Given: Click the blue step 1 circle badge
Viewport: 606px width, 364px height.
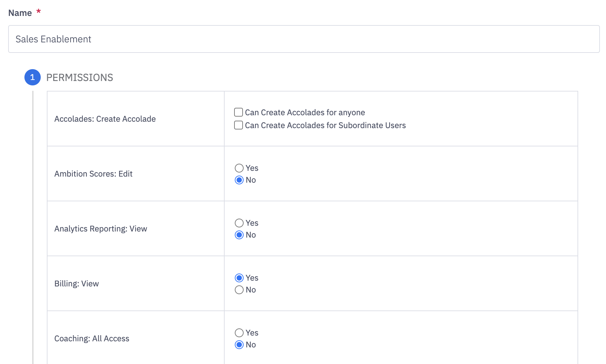Looking at the screenshot, I should (x=33, y=77).
